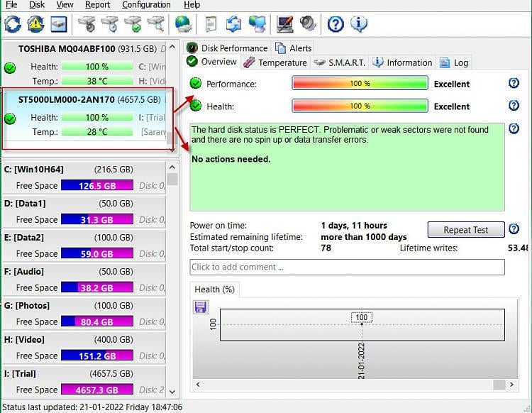Open the File menu

pyautogui.click(x=11, y=5)
